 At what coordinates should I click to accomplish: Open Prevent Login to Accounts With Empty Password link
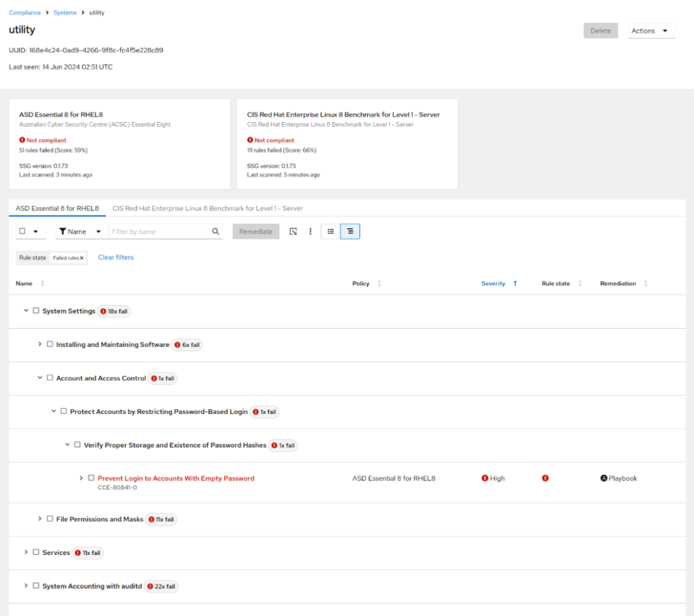point(176,478)
